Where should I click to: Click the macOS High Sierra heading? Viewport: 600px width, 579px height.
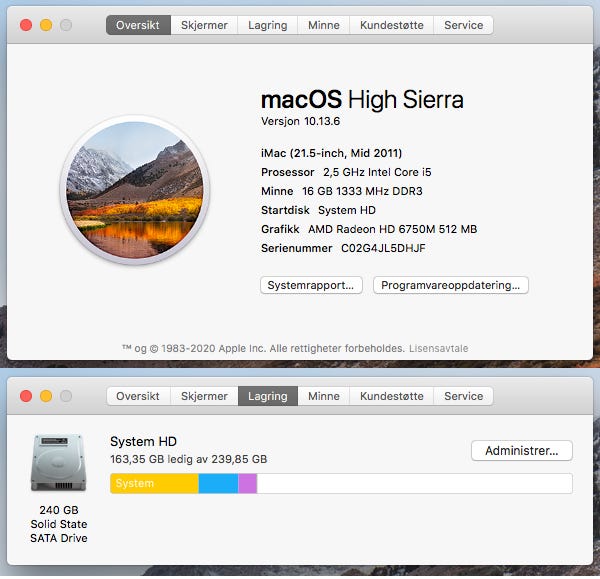[362, 100]
